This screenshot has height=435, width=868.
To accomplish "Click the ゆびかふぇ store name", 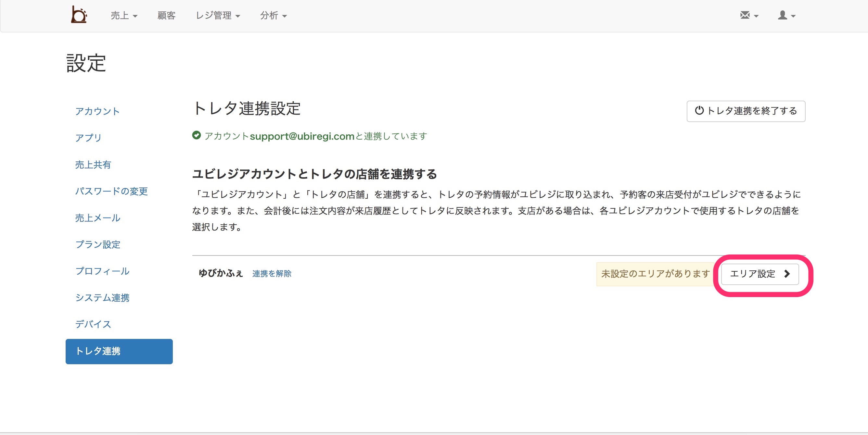I will coord(221,273).
